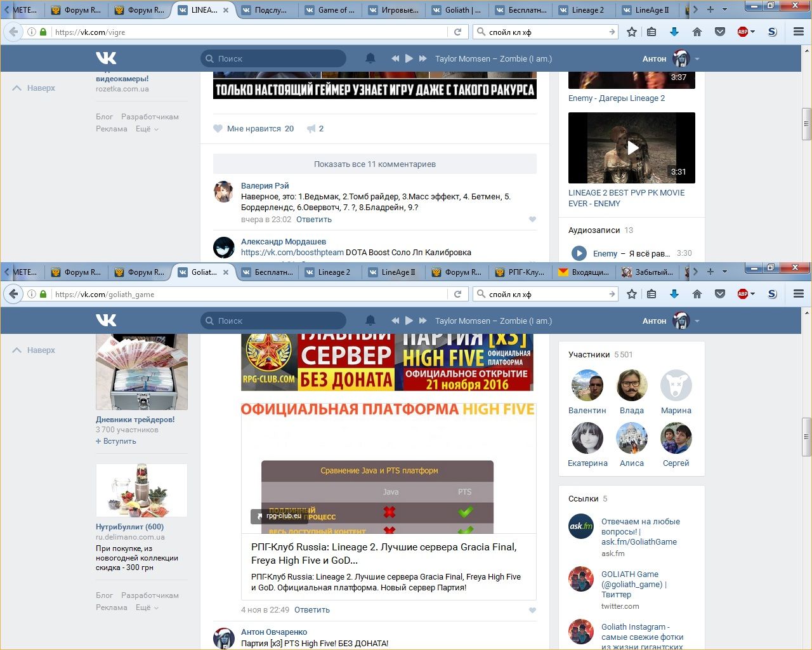Open the ABP dropdown in top window toolbar
812x650 pixels.
coord(752,32)
